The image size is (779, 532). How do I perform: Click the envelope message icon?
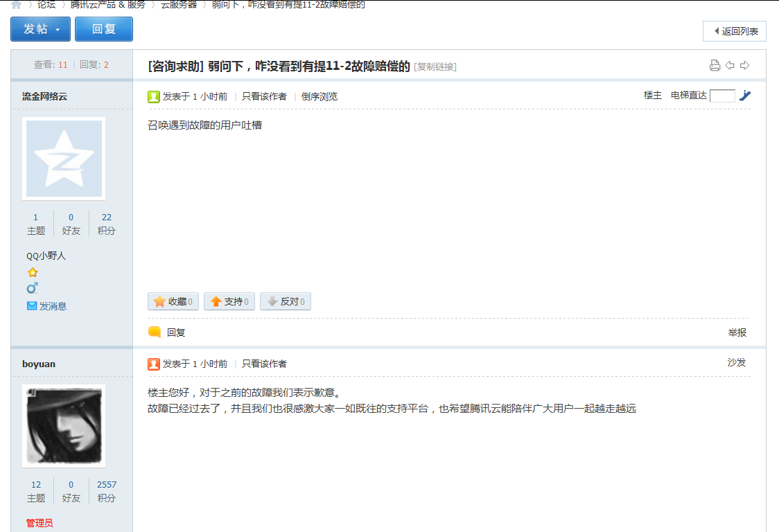pyautogui.click(x=32, y=306)
